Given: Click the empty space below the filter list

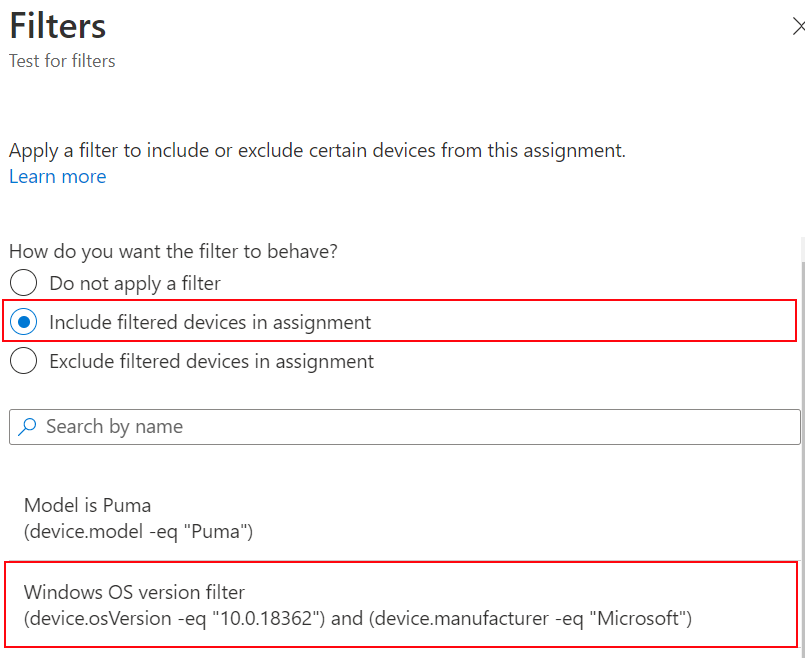Looking at the screenshot, I should pyautogui.click(x=400, y=652).
